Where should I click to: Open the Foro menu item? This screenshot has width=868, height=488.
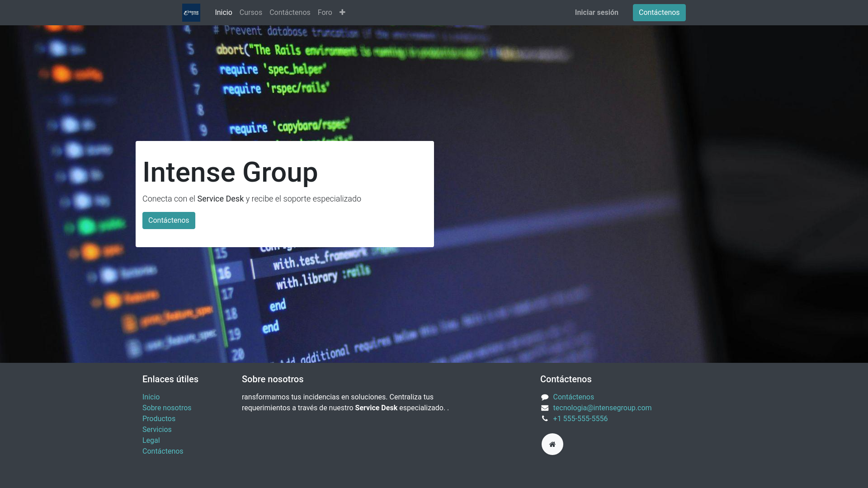pyautogui.click(x=325, y=13)
